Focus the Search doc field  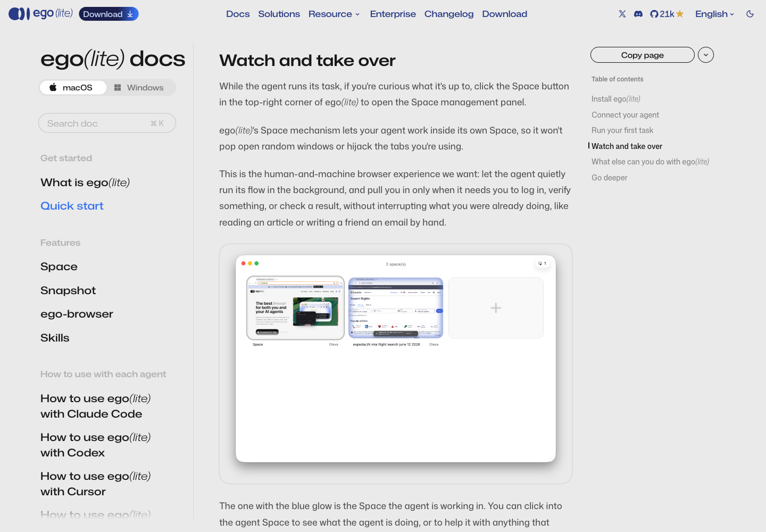(107, 123)
